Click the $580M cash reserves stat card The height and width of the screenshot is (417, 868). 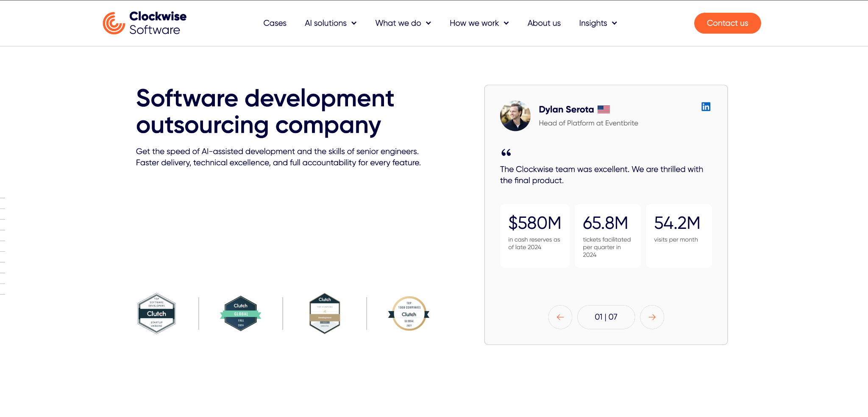point(535,236)
